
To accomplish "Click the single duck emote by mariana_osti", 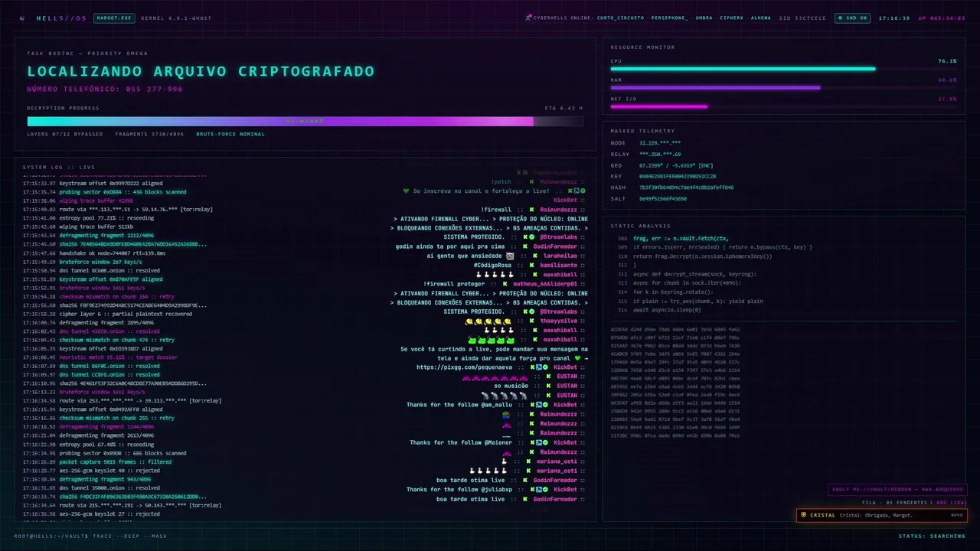I will pos(504,461).
